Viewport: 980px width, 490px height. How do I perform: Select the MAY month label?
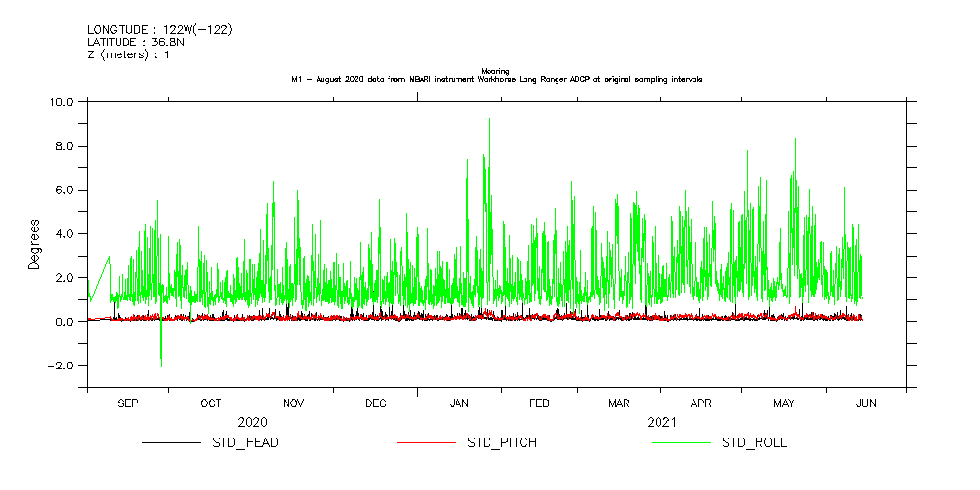784,402
